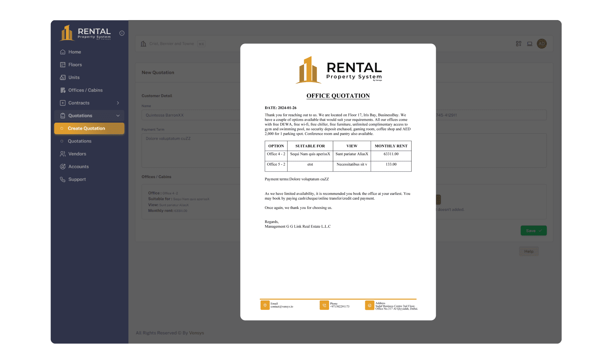This screenshot has height=364, width=602.
Task: Open the user avatar in header
Action: pos(542,44)
